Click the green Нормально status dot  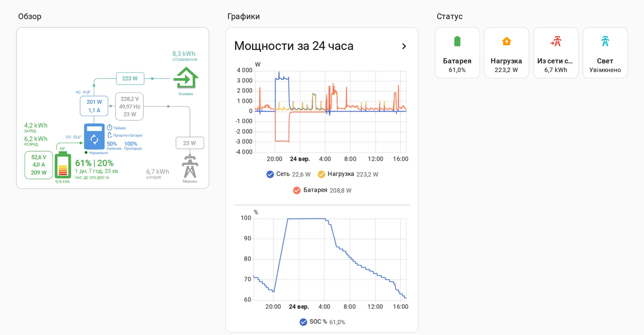(86, 152)
